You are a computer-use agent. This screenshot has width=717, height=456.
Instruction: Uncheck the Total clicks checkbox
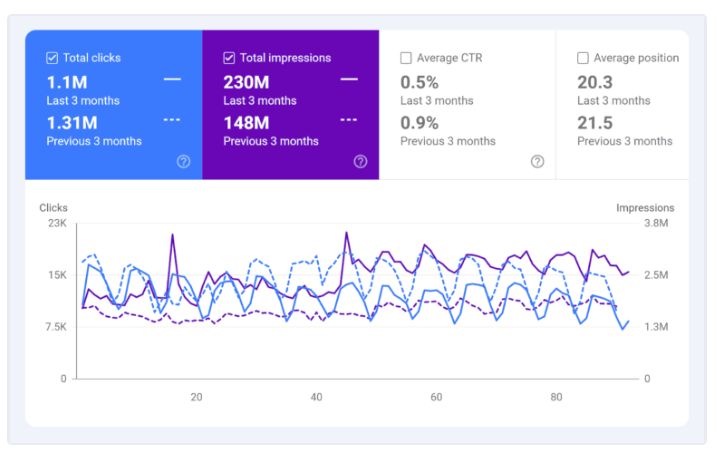pos(52,58)
